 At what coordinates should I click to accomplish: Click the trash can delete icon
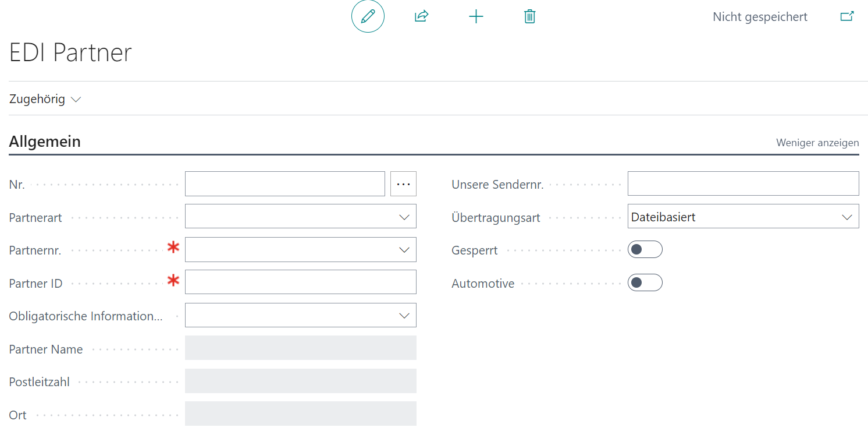click(529, 16)
